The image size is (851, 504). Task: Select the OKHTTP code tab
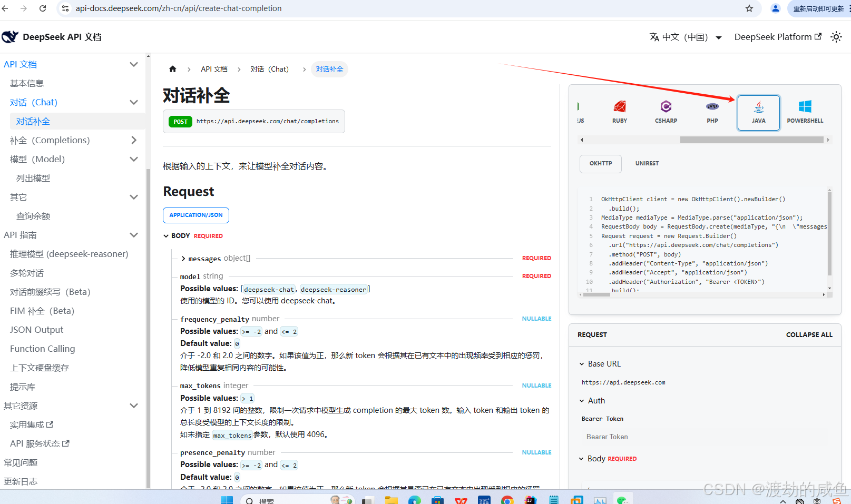click(601, 164)
